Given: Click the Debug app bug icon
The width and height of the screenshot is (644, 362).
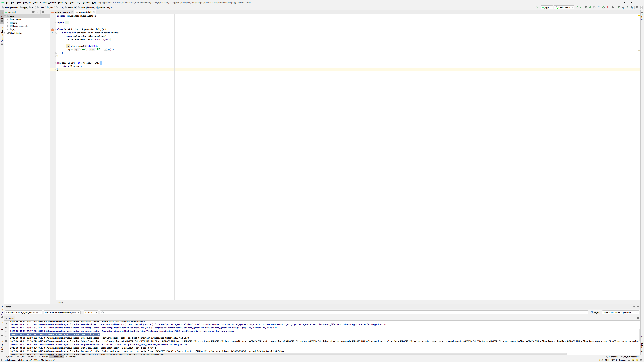Looking at the screenshot, I should (x=590, y=7).
